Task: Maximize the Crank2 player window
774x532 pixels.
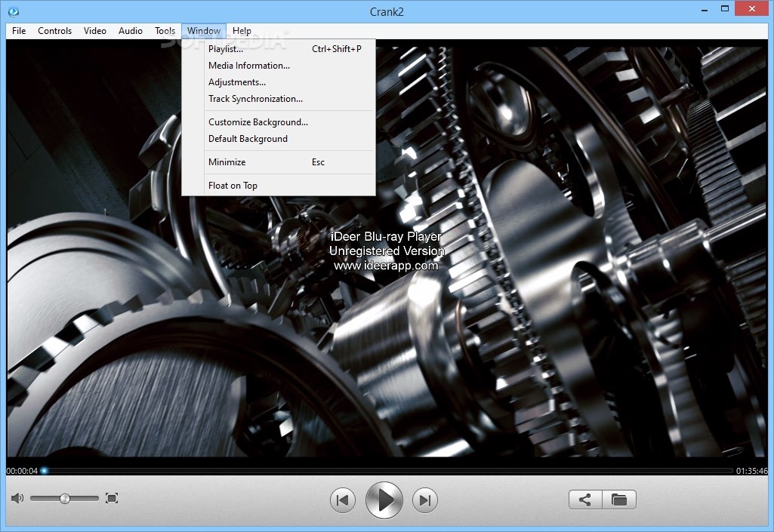Action: 725,8
